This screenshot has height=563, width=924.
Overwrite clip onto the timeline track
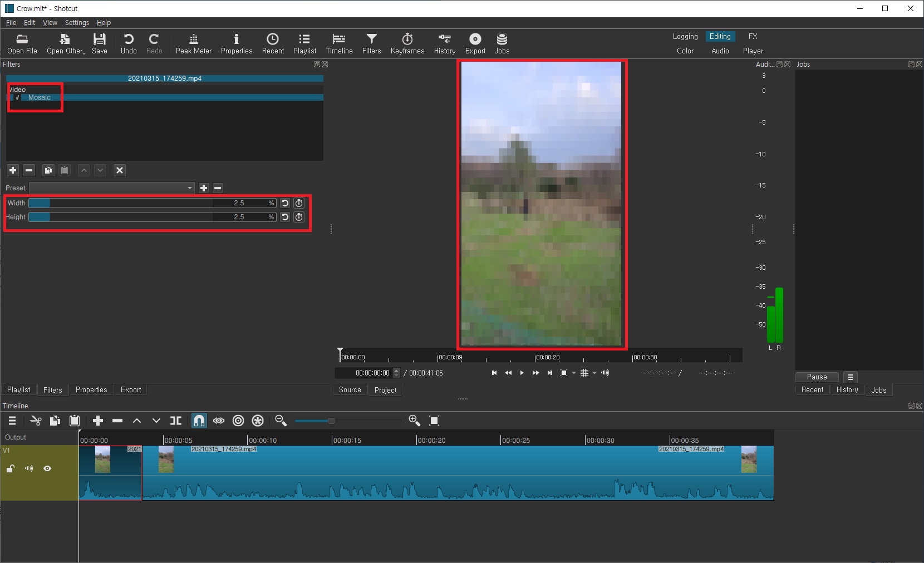click(x=156, y=421)
